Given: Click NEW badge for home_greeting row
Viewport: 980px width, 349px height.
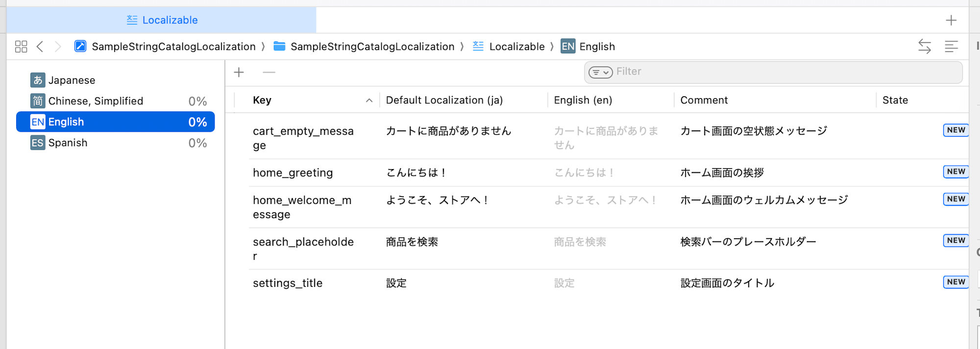Looking at the screenshot, I should tap(955, 172).
